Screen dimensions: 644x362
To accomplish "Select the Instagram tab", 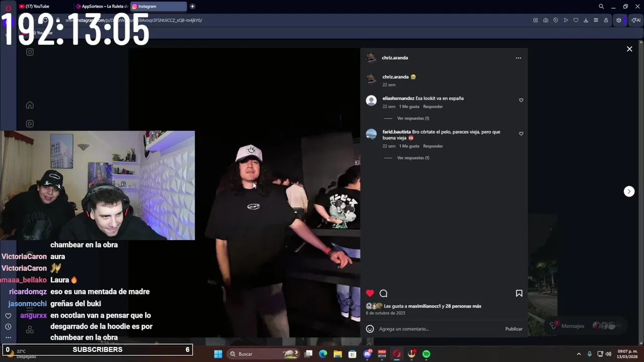I will point(158,7).
